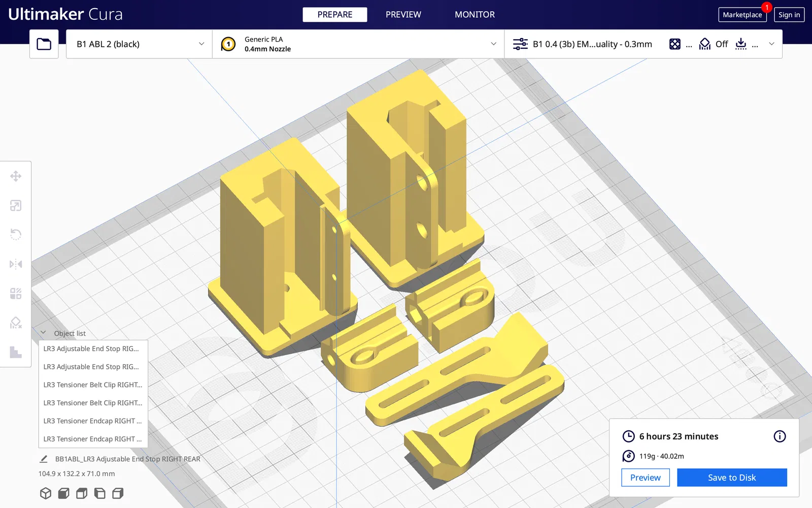
Task: Click Save to Disk button
Action: coord(732,478)
